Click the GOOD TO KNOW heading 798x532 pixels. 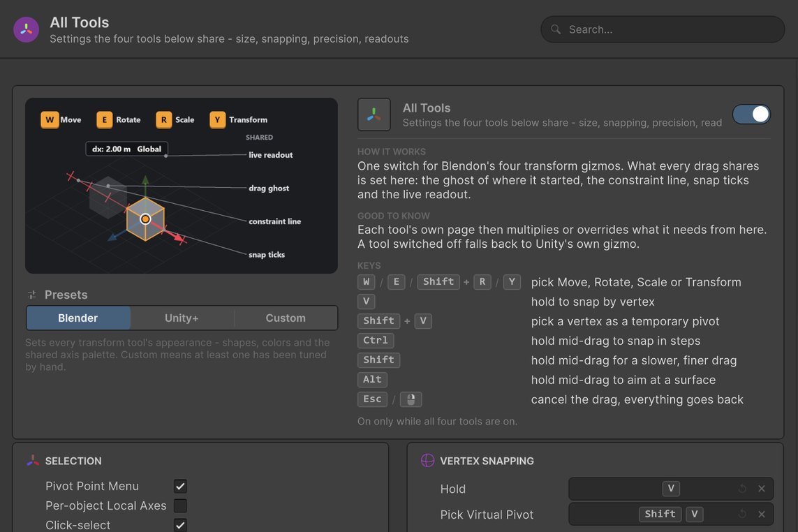(x=393, y=216)
